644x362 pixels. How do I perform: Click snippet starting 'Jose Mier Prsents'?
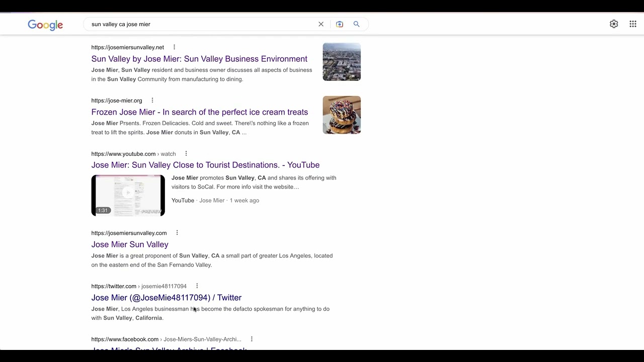pyautogui.click(x=200, y=128)
